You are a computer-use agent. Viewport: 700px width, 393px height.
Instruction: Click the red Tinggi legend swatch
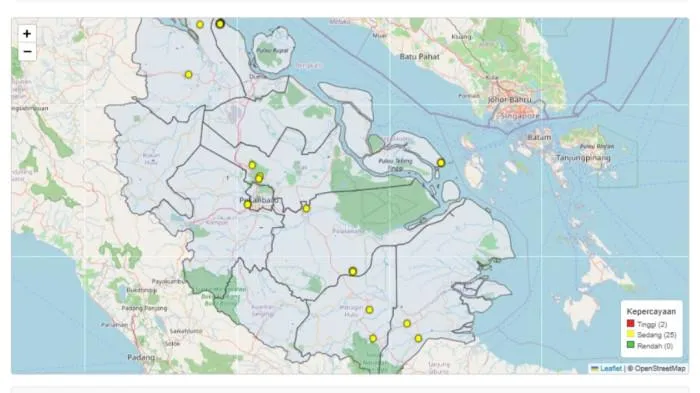(x=630, y=324)
